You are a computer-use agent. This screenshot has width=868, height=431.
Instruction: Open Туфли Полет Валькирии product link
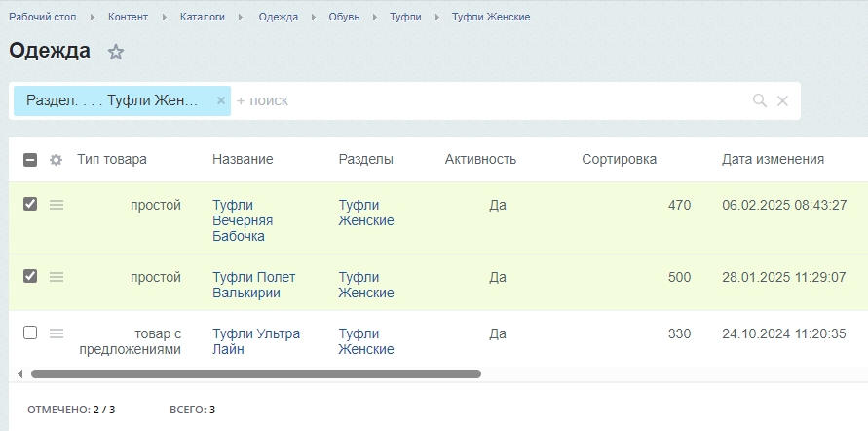[253, 285]
